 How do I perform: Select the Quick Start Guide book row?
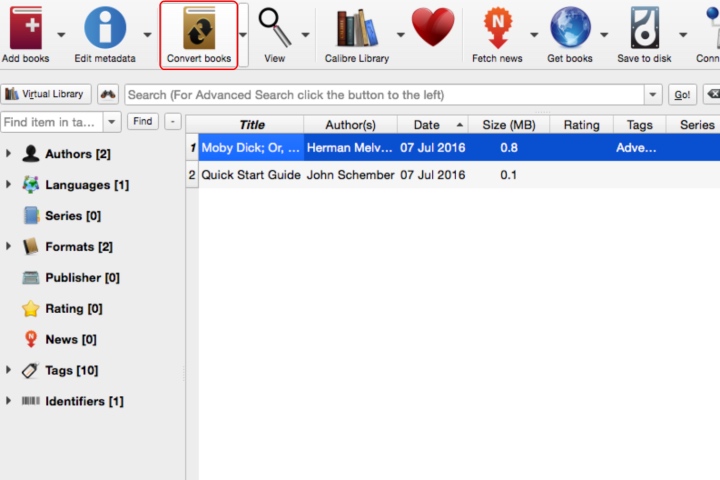click(x=453, y=175)
